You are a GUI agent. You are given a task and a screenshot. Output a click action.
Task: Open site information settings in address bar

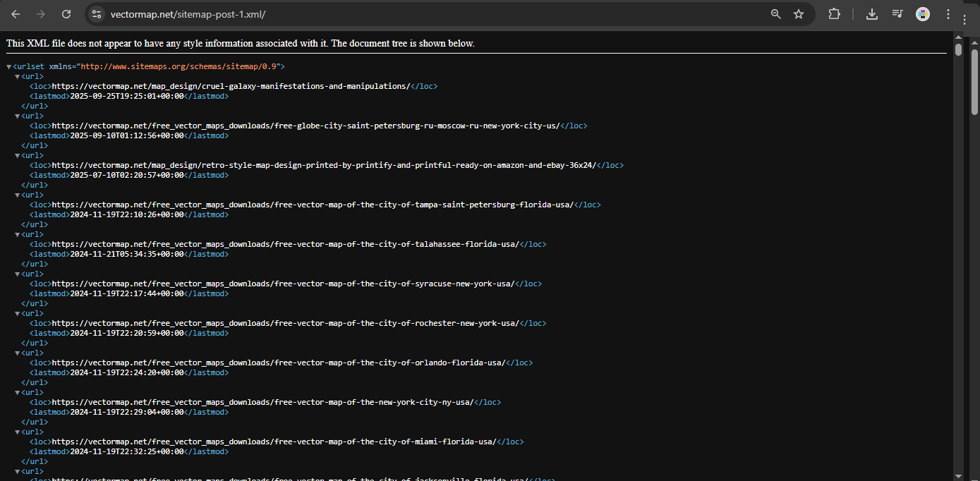pyautogui.click(x=96, y=13)
